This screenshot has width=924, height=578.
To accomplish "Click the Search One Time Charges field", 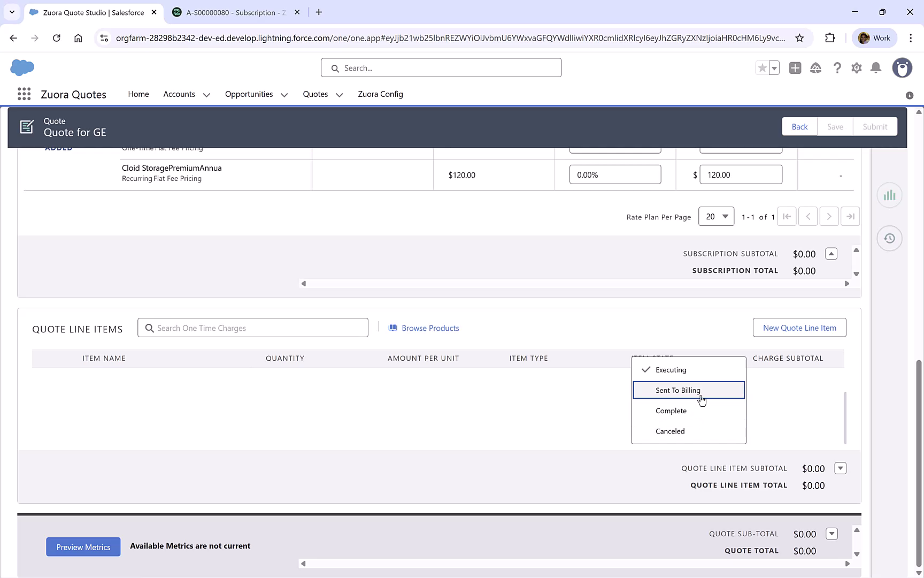I will click(x=253, y=328).
